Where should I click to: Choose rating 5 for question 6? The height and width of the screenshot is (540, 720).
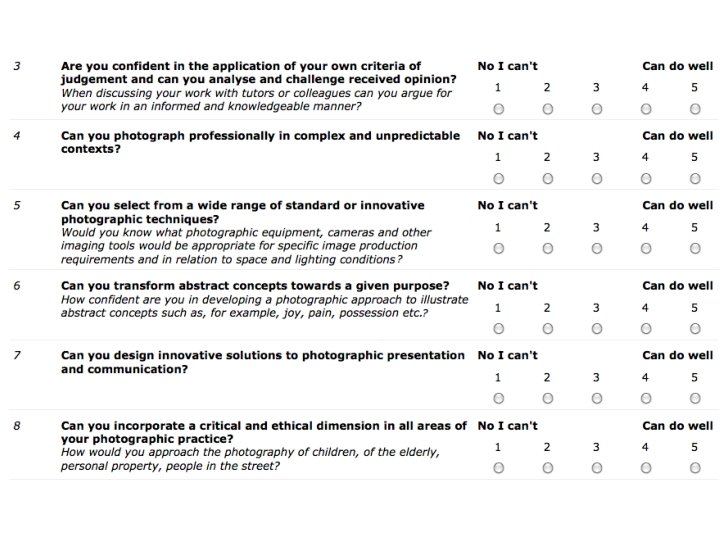point(695,328)
